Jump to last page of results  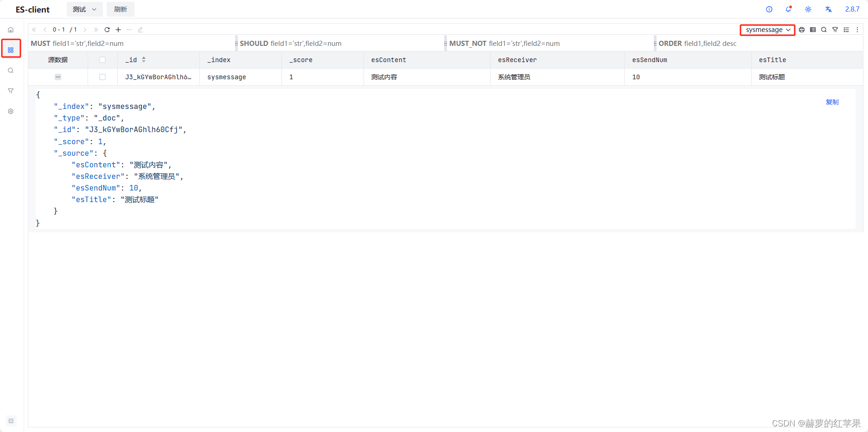[96, 30]
